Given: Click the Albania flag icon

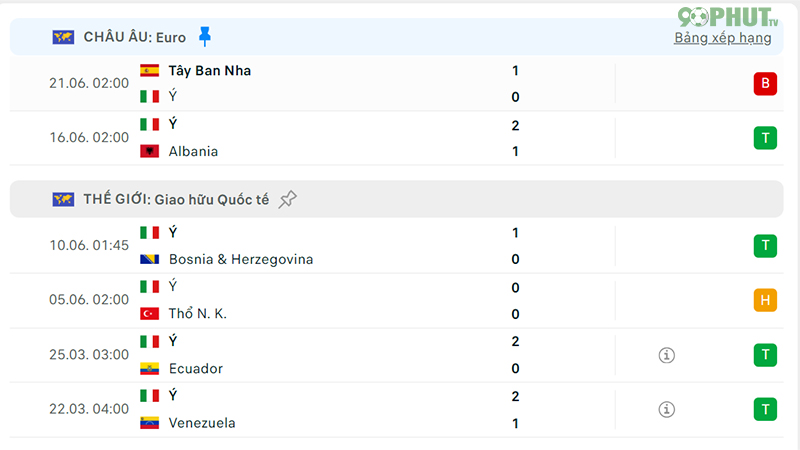Looking at the screenshot, I should (x=149, y=151).
